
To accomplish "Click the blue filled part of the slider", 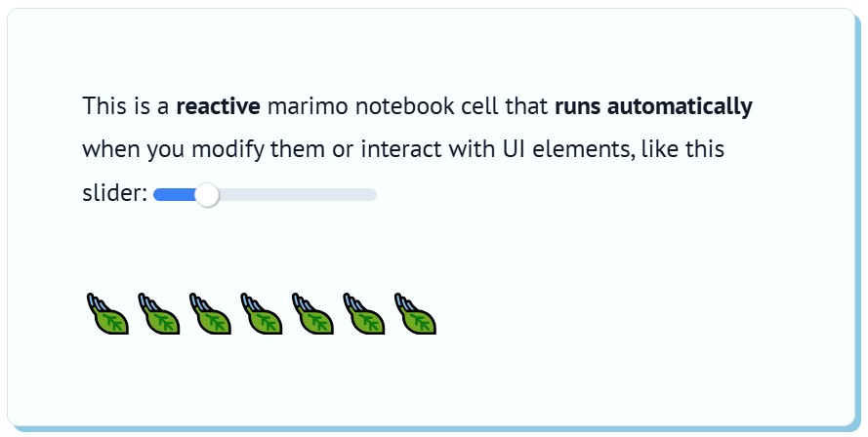I will [x=175, y=195].
